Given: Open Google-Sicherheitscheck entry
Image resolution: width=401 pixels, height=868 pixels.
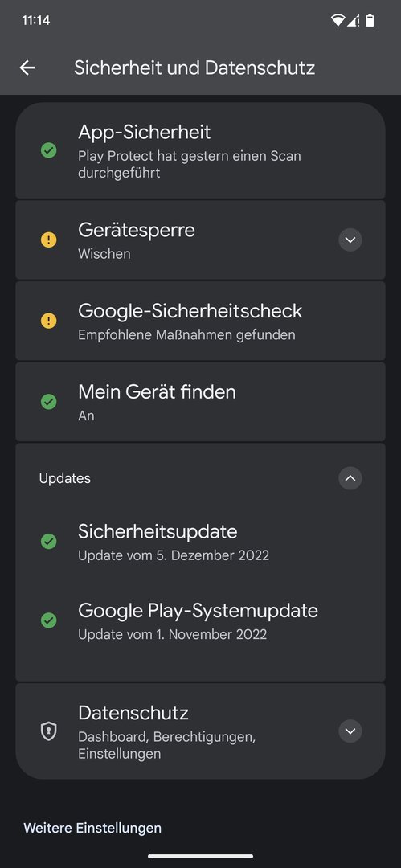Looking at the screenshot, I should tap(201, 321).
